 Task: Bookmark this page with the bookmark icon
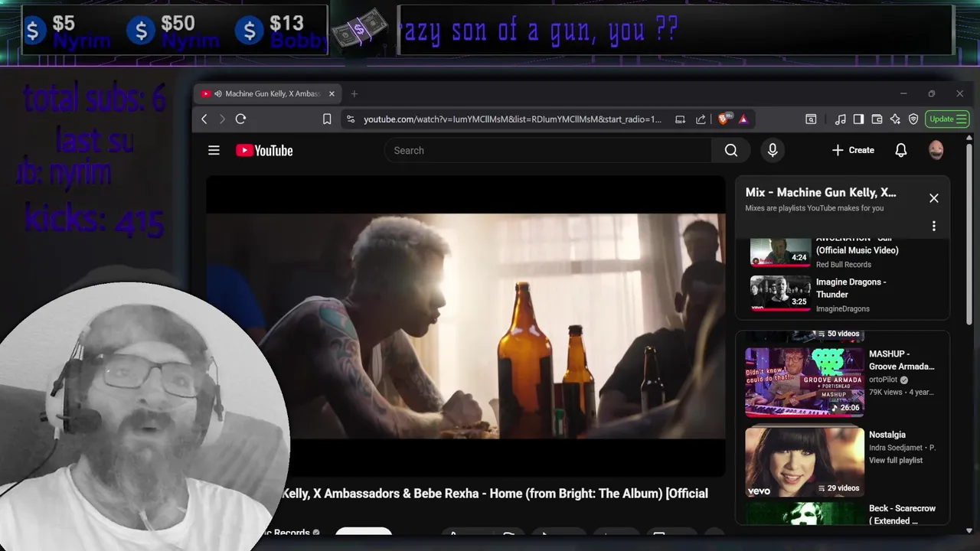[x=327, y=119]
